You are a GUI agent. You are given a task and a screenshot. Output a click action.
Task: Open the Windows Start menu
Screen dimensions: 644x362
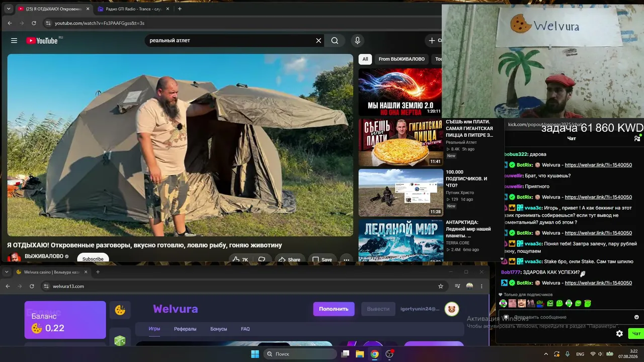pyautogui.click(x=255, y=354)
